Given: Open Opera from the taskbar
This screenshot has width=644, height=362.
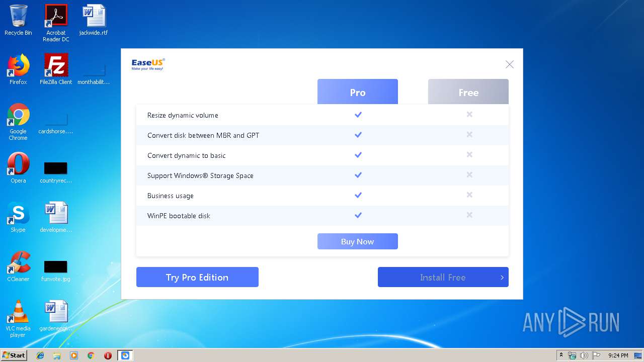Looking at the screenshot, I should [x=108, y=355].
